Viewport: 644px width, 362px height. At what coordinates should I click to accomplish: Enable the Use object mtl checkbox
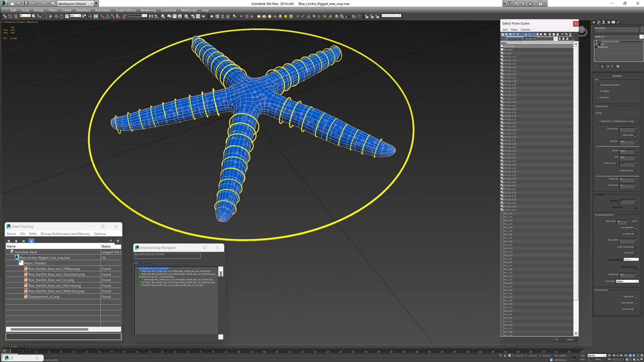[636, 235]
